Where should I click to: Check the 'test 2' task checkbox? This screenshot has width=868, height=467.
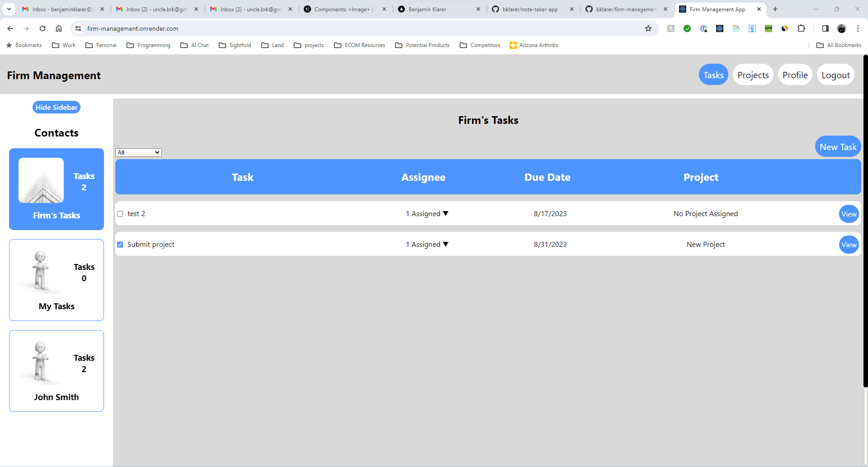(120, 214)
